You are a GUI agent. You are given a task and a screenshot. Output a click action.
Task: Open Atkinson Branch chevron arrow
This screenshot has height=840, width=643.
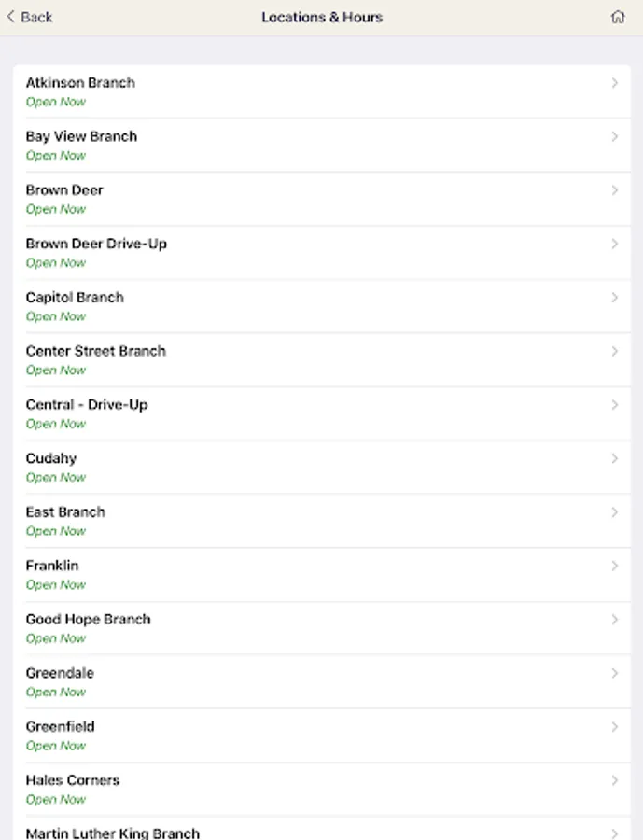coord(615,83)
